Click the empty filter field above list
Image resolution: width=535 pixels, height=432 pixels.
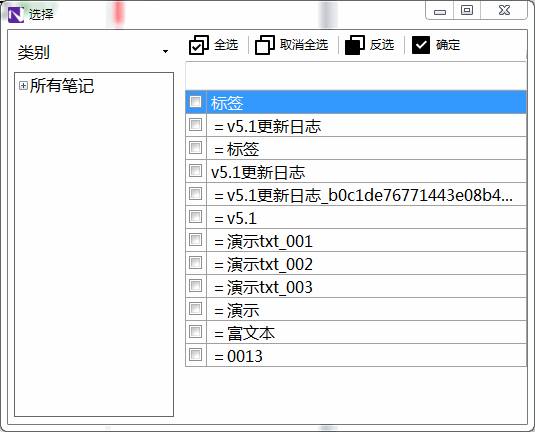[x=356, y=75]
